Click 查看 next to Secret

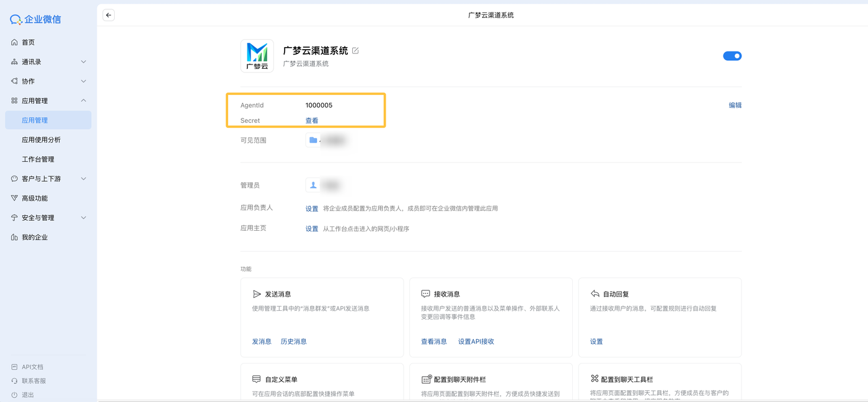tap(312, 121)
